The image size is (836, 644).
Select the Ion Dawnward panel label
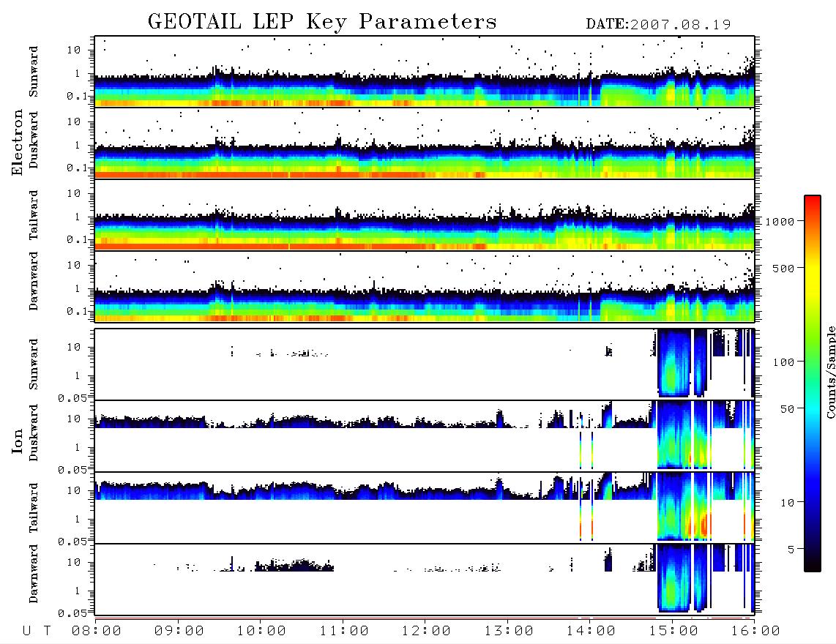(x=34, y=574)
